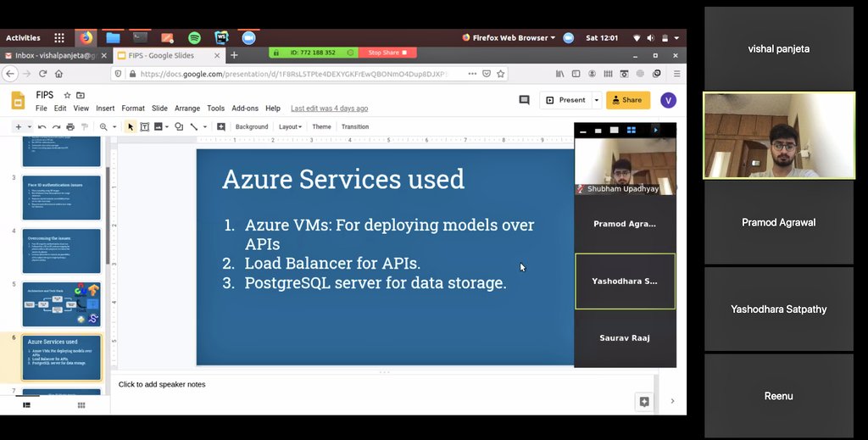Screen dimensions: 868x440
Task: Select slide 5 Architecture thumbnail
Action: 61,304
